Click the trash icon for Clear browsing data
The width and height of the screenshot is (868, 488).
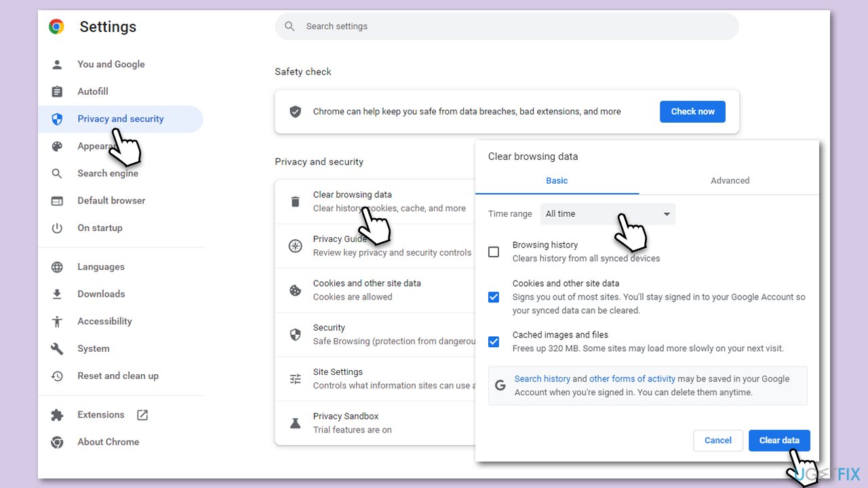(x=295, y=201)
